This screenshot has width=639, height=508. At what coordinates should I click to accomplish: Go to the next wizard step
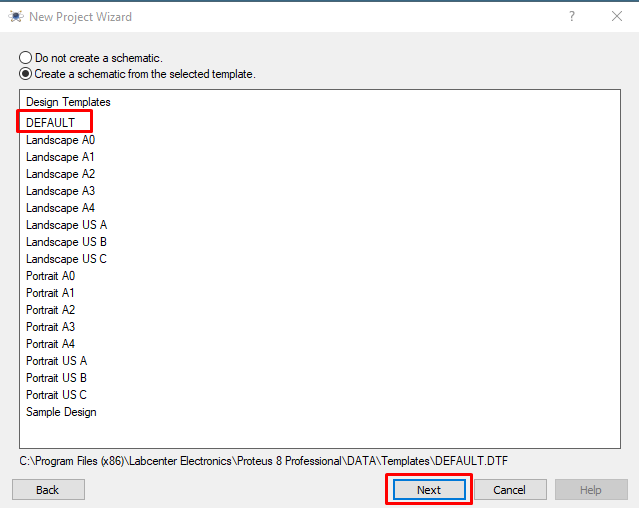[x=429, y=489]
